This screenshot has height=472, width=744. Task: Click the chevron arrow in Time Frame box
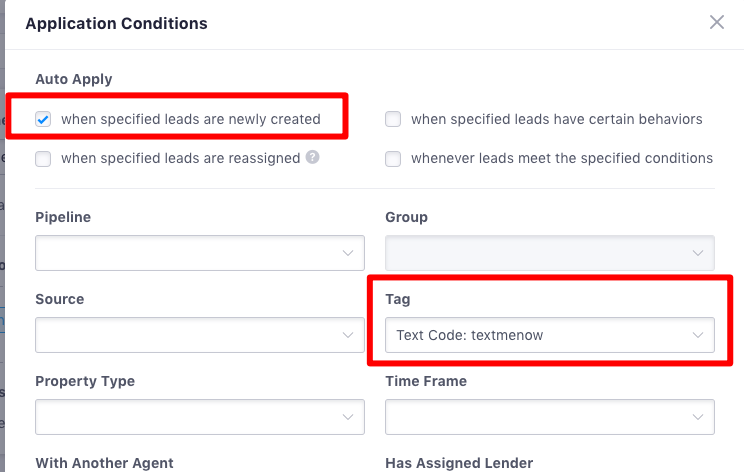pyautogui.click(x=698, y=417)
